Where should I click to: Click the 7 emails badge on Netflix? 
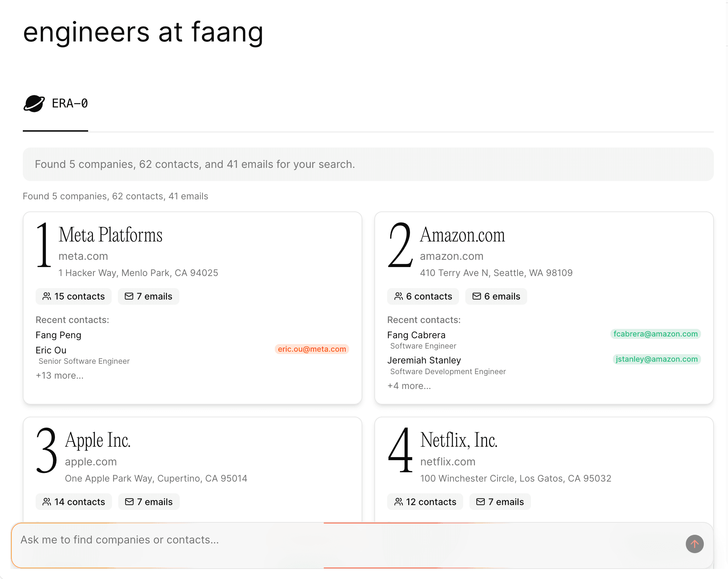tap(500, 502)
